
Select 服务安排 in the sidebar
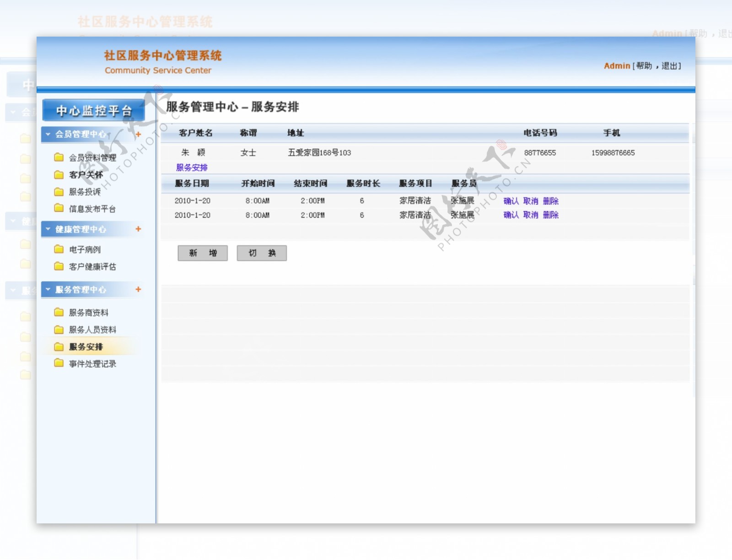[x=86, y=347]
